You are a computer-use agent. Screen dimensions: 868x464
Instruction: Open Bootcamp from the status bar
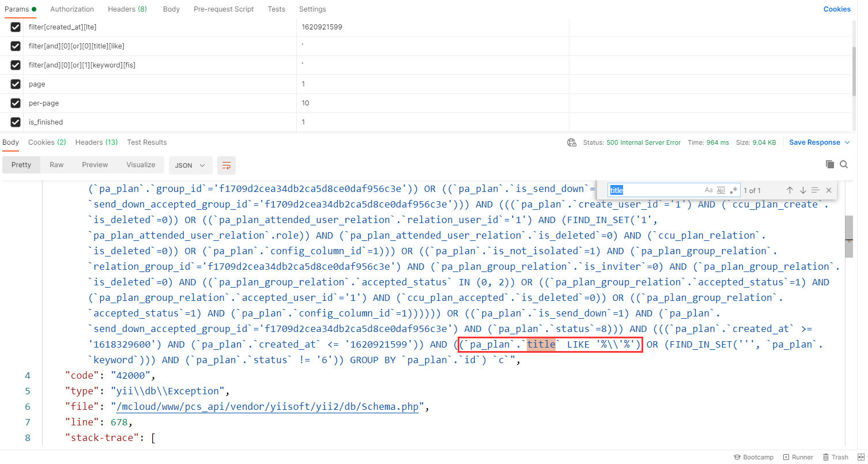coord(753,457)
